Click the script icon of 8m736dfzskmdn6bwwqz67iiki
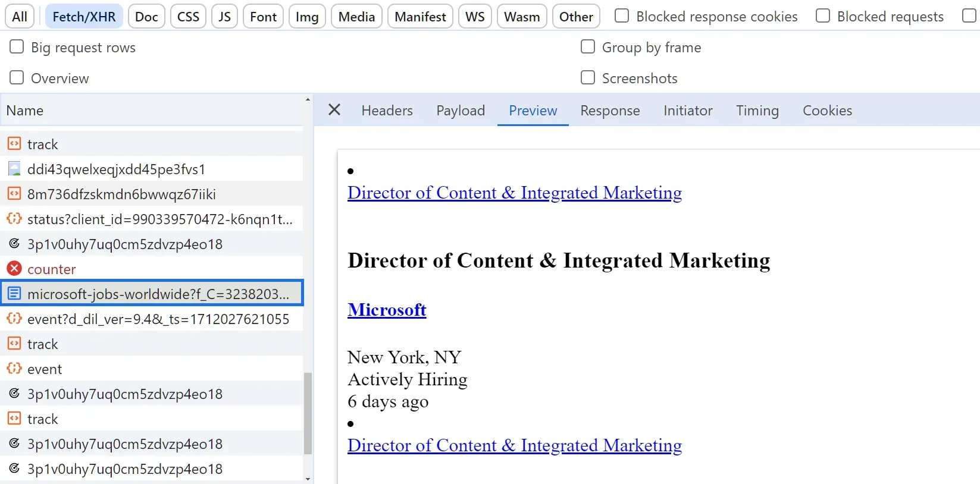The width and height of the screenshot is (980, 484). tap(14, 193)
